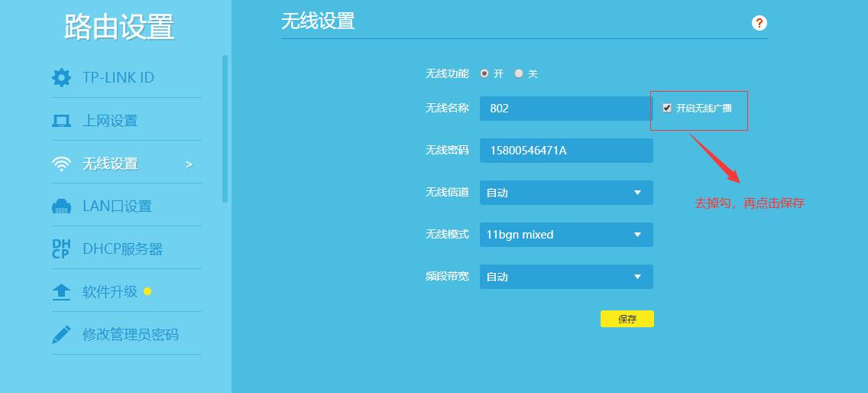Click the upload arrow icon for 软件升级
This screenshot has height=393, width=868.
point(61,291)
